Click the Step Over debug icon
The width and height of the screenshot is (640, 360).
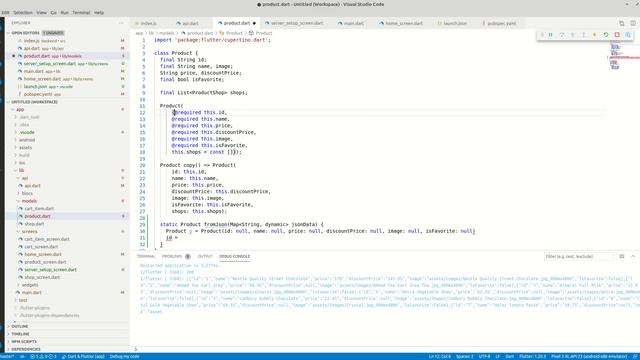pos(562,35)
